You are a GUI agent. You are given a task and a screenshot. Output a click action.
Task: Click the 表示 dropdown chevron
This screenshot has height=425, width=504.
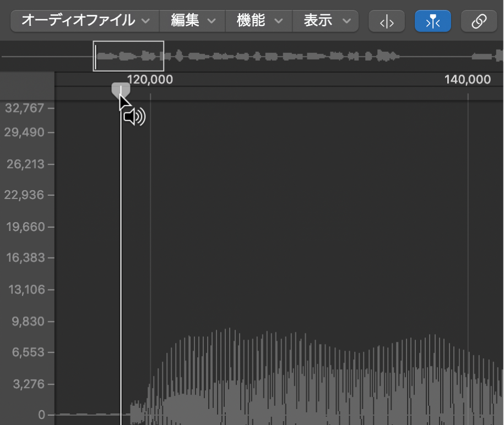coord(346,20)
